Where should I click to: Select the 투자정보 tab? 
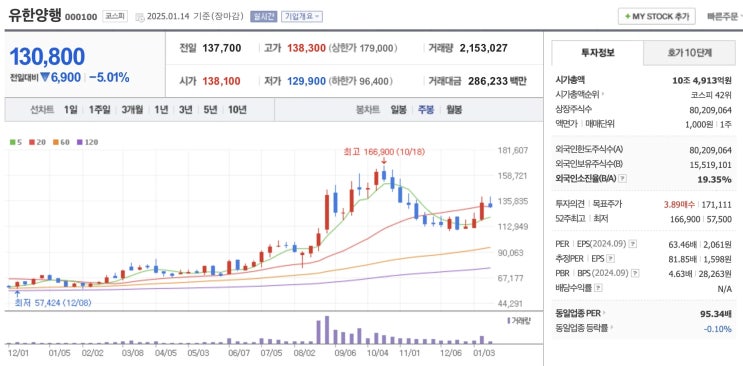[598, 53]
